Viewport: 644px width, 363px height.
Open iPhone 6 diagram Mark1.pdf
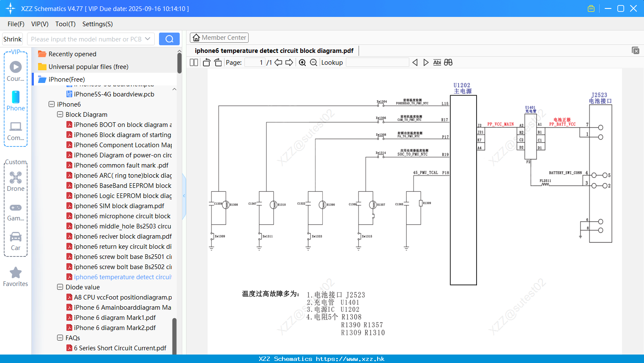pyautogui.click(x=111, y=317)
